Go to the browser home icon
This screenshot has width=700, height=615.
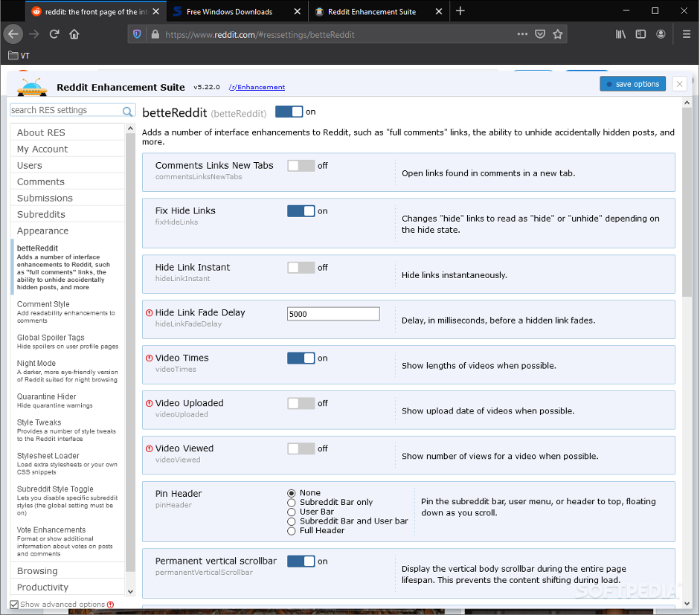pyautogui.click(x=74, y=34)
